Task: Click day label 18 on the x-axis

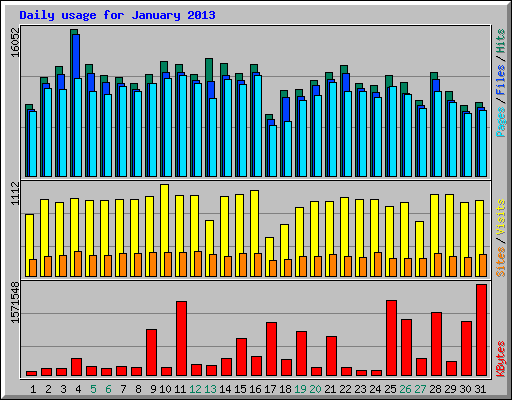Action: [x=285, y=389]
